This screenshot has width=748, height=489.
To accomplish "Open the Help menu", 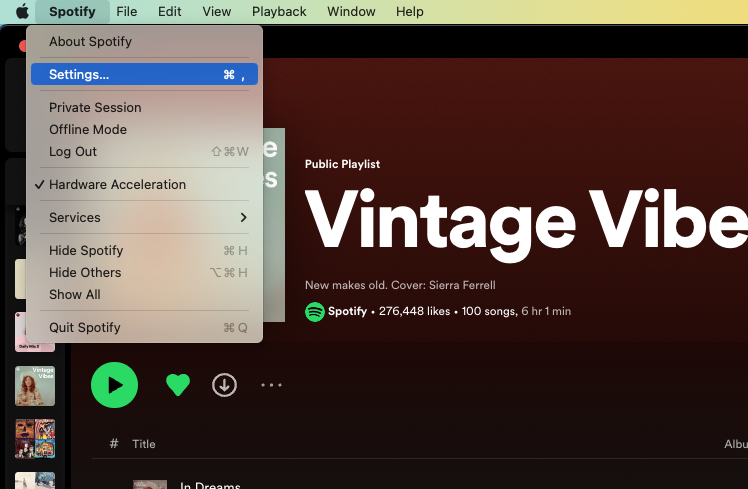I will point(410,11).
